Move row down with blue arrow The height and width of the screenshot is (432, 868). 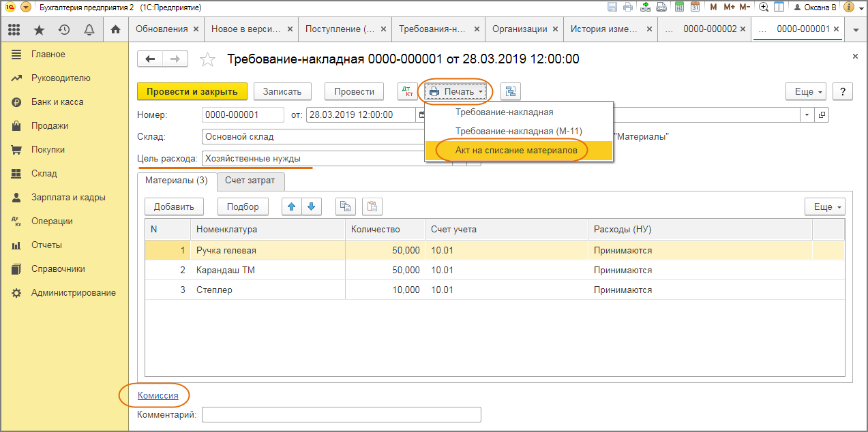[312, 206]
